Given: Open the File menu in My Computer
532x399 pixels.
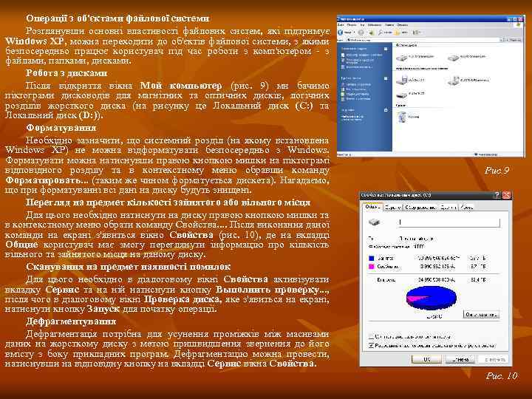Looking at the screenshot, I should (x=341, y=25).
